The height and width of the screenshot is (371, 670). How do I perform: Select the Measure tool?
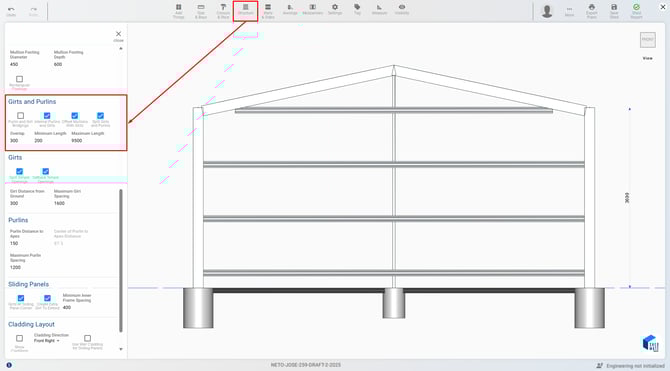pos(379,9)
